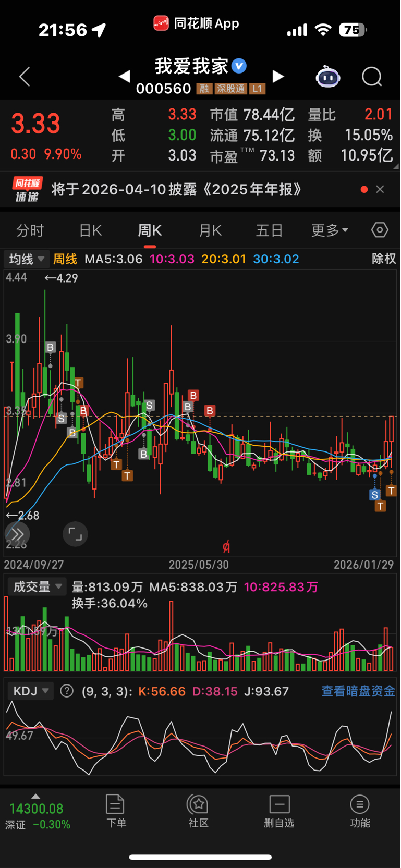Open the 功能 functions menu
The height and width of the screenshot is (868, 401).
(360, 811)
